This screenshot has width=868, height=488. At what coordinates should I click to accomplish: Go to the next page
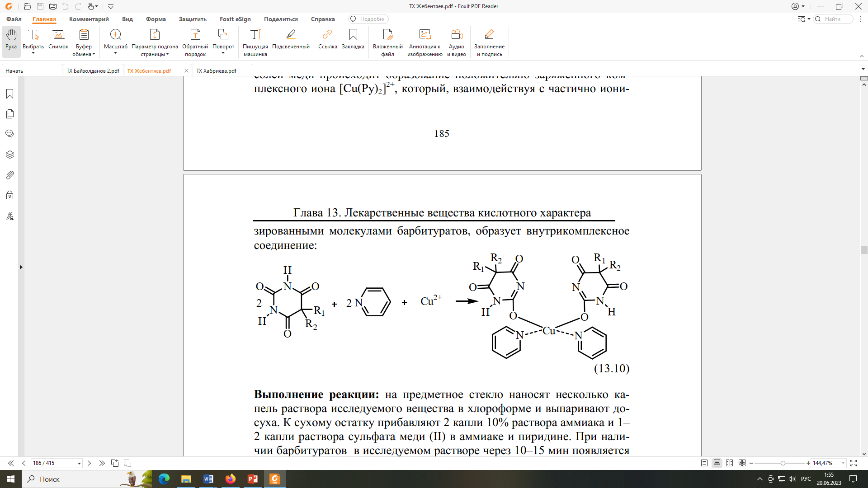89,463
